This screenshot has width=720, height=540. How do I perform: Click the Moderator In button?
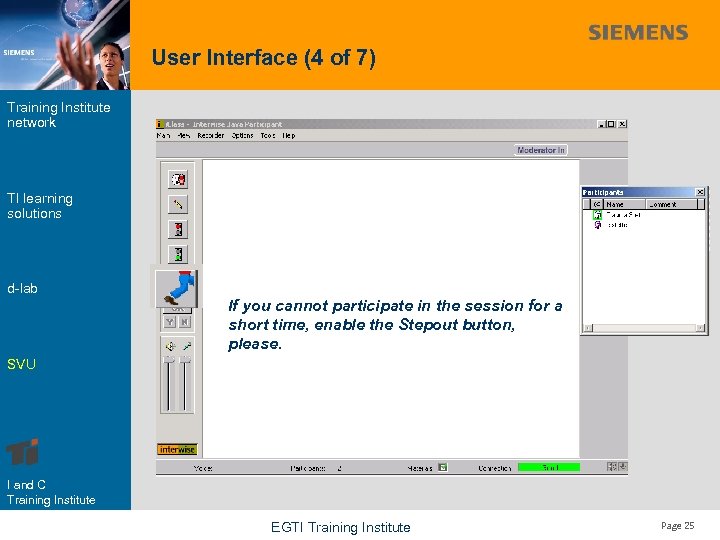click(541, 150)
